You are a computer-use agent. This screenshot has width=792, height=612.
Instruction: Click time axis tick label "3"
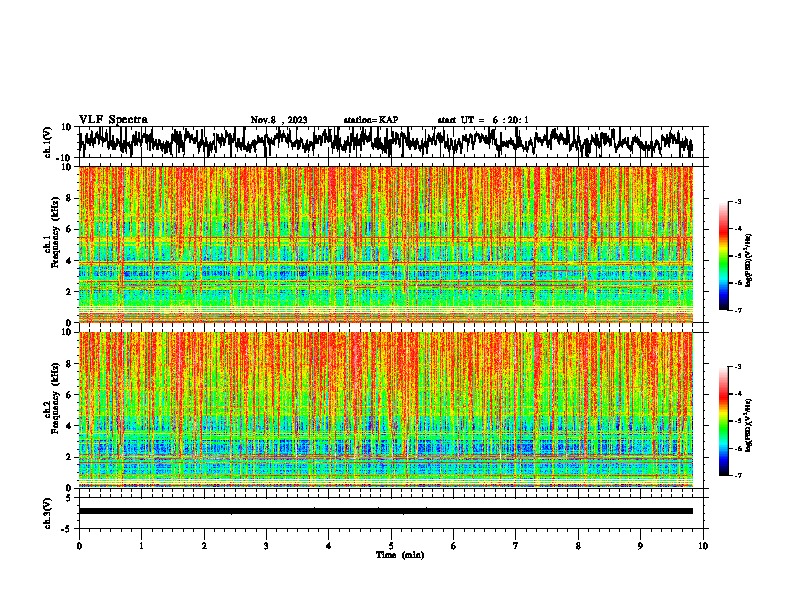point(266,546)
